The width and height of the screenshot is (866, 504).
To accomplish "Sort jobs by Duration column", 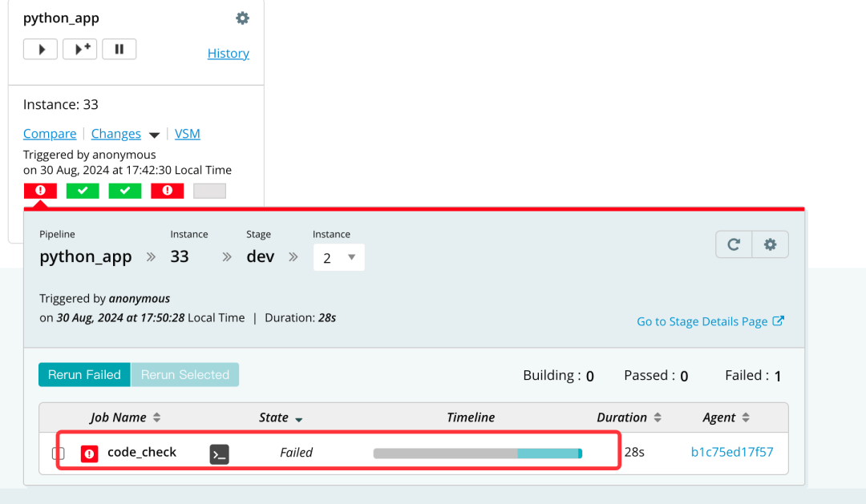I will (629, 417).
